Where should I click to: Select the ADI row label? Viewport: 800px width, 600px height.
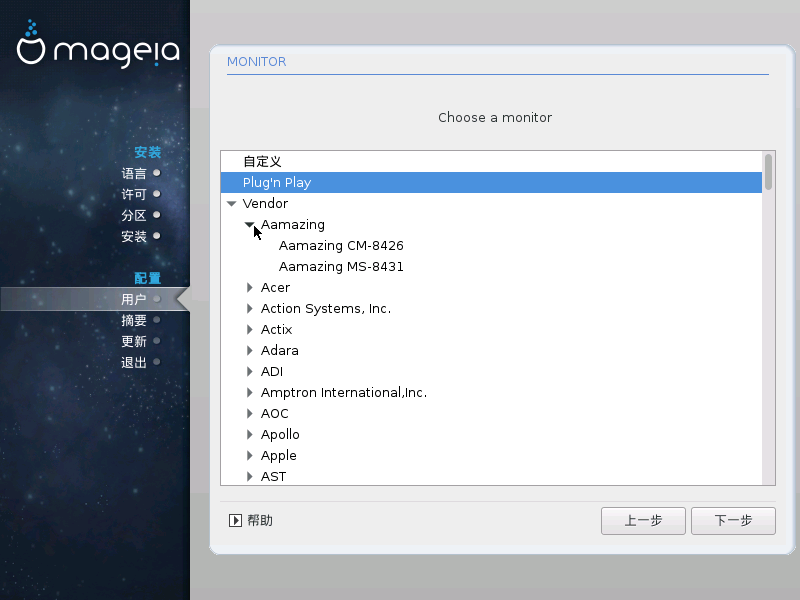271,371
